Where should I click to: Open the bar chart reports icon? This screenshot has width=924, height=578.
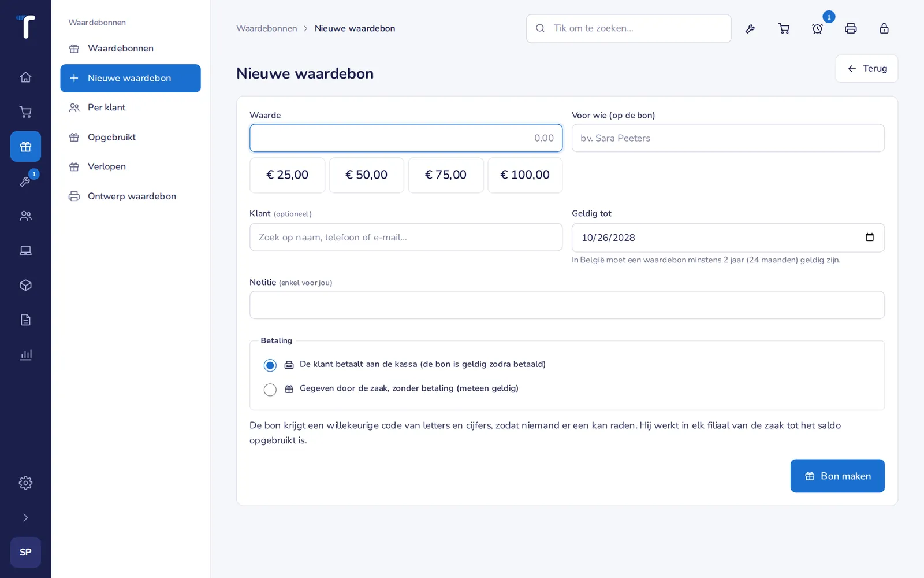click(x=25, y=355)
